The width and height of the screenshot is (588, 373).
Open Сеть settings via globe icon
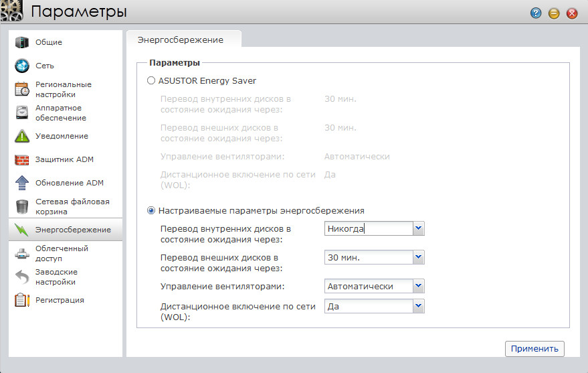pos(23,66)
